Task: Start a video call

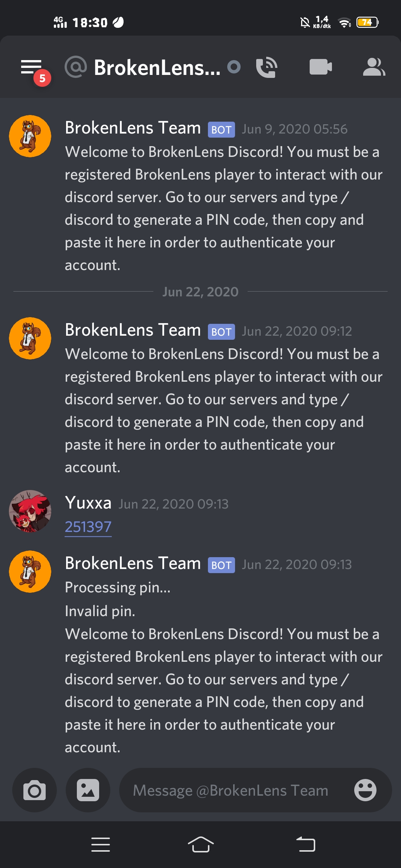Action: tap(321, 67)
